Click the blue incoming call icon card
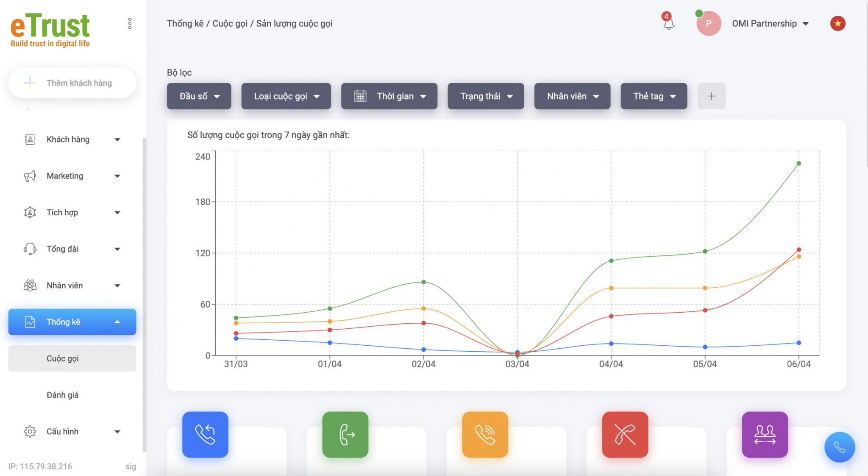 tap(205, 434)
